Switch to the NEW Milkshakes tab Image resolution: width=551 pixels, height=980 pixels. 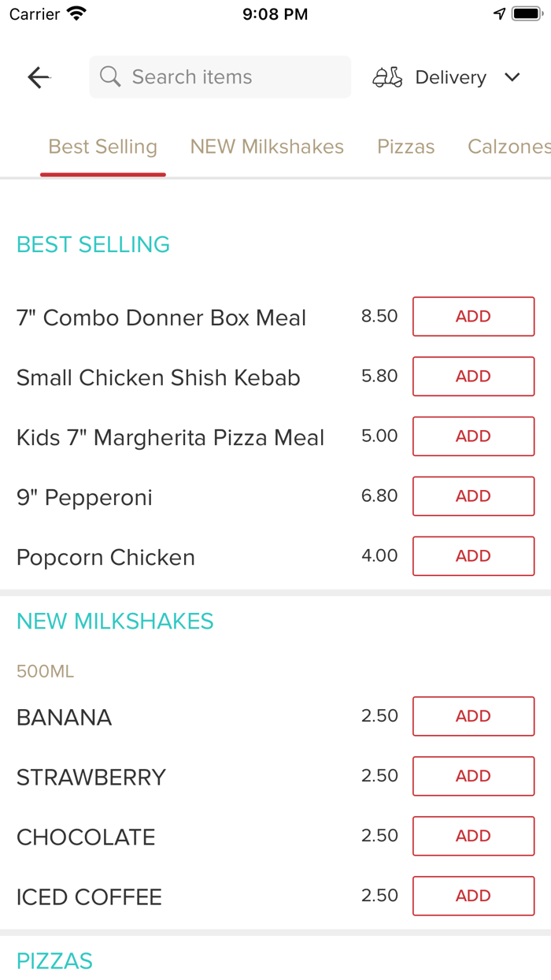(266, 147)
